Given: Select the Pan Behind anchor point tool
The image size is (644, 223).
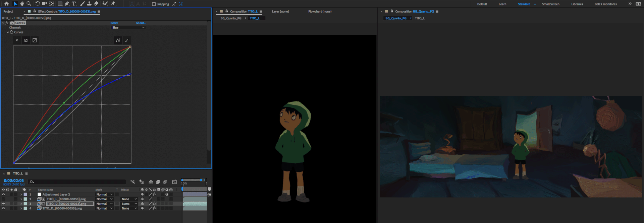Looking at the screenshot, I should pos(51,4).
